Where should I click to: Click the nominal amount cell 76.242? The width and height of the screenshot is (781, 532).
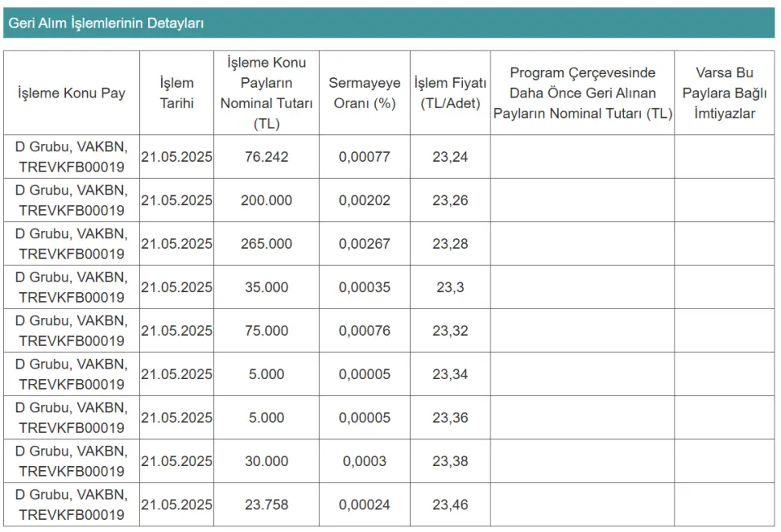pyautogui.click(x=267, y=157)
